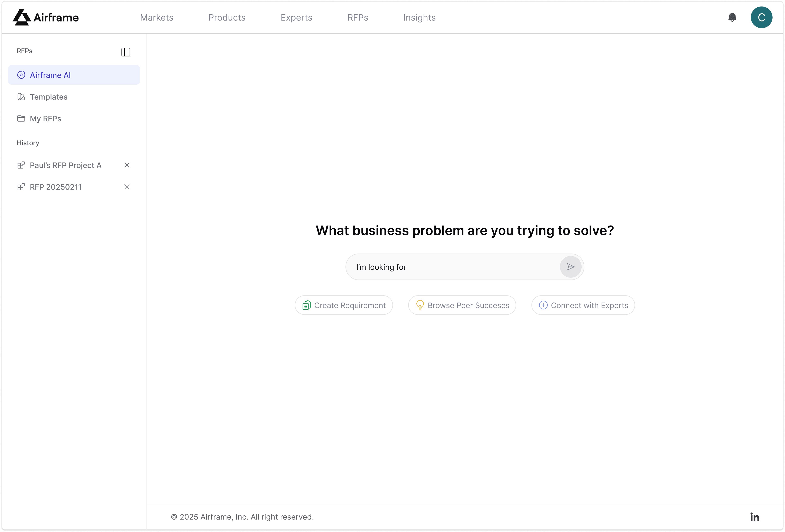This screenshot has width=785, height=532.
Task: Go to the Markets tab
Action: 157,18
